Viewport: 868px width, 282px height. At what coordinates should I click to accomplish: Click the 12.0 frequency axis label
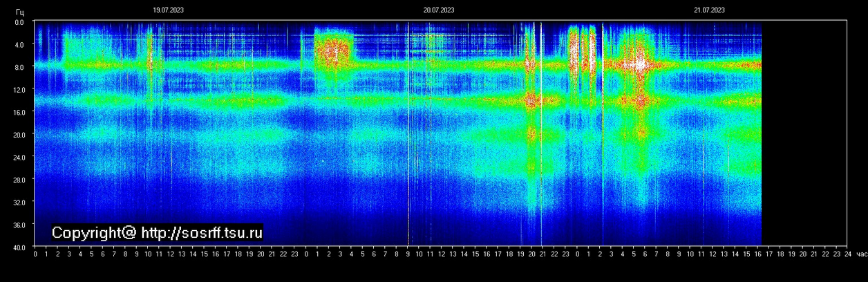tap(19, 90)
